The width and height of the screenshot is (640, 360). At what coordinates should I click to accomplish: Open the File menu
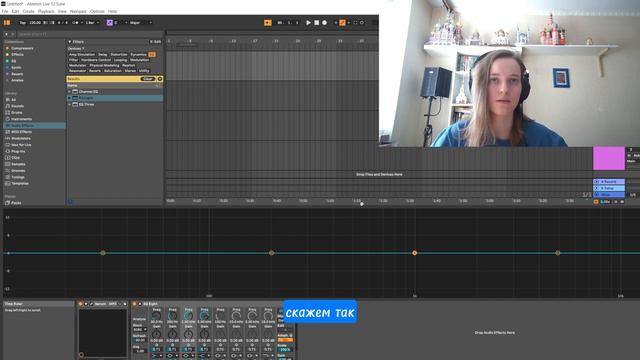pyautogui.click(x=5, y=11)
